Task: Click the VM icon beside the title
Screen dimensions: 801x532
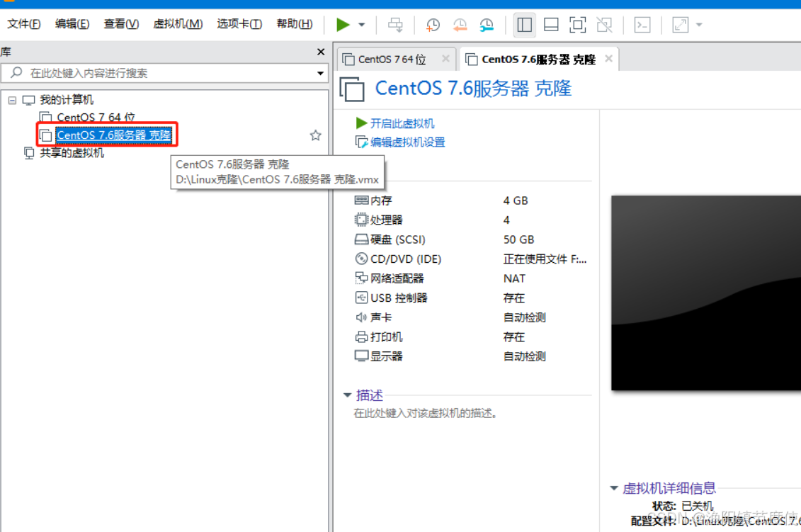Action: coord(351,89)
